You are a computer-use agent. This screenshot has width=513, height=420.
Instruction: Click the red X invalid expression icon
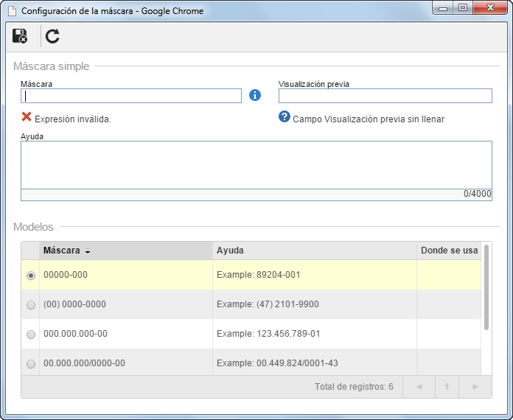[x=27, y=116]
